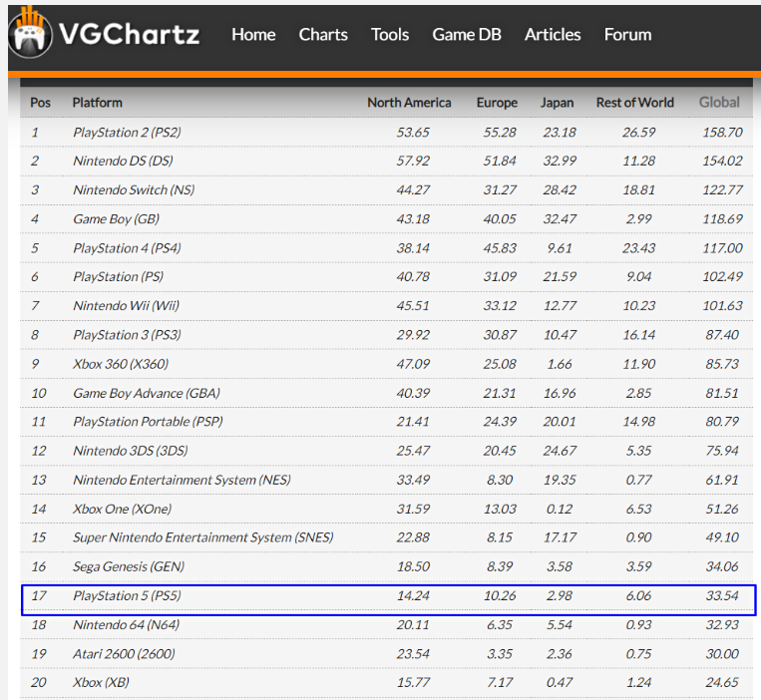Click PS4 global value 117.00
This screenshot has width=761, height=700.
[723, 248]
